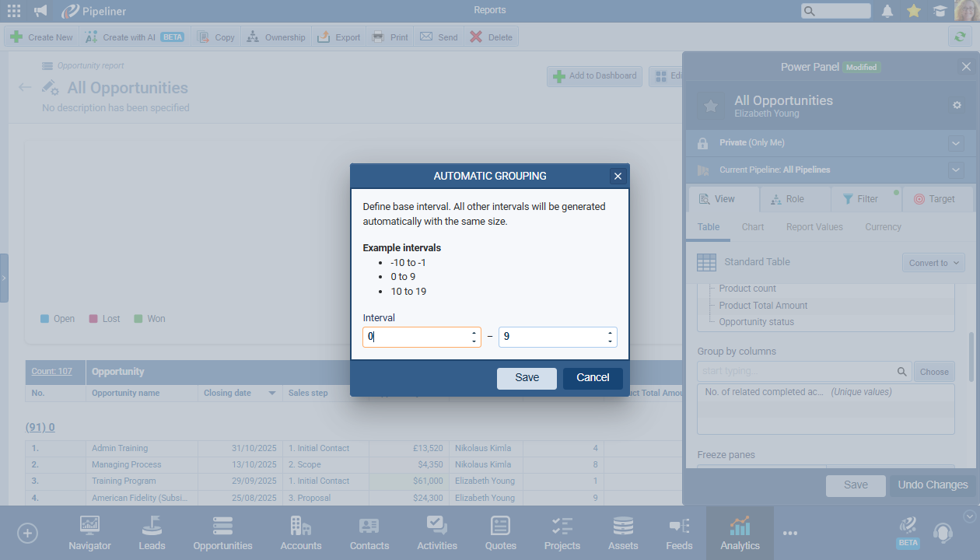The width and height of the screenshot is (980, 560).
Task: Click the notifications bell icon
Action: click(x=887, y=11)
